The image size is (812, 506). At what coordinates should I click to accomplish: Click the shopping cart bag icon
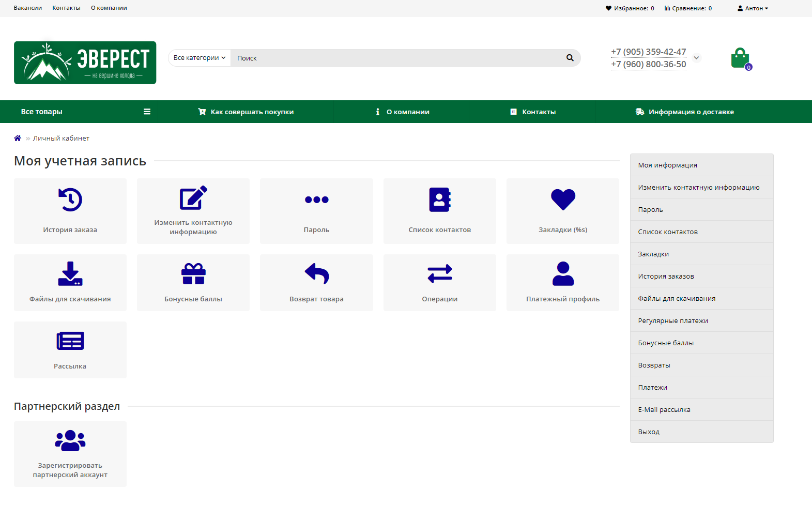740,58
